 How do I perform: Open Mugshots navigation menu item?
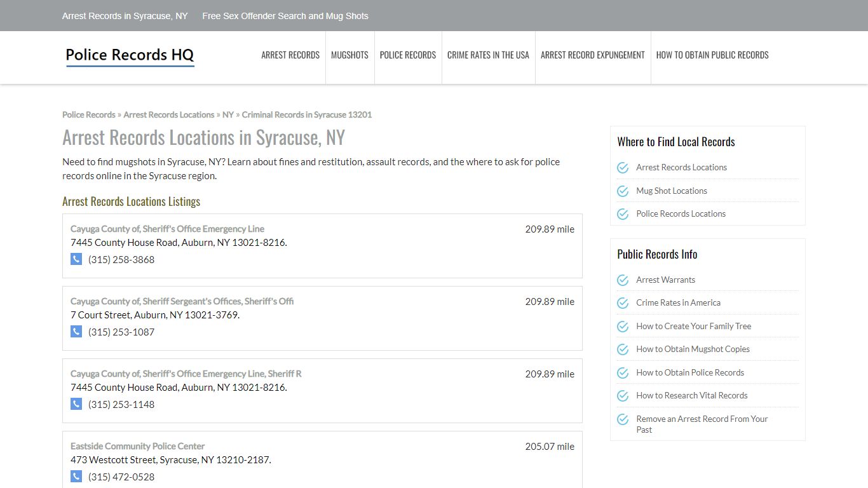(349, 55)
